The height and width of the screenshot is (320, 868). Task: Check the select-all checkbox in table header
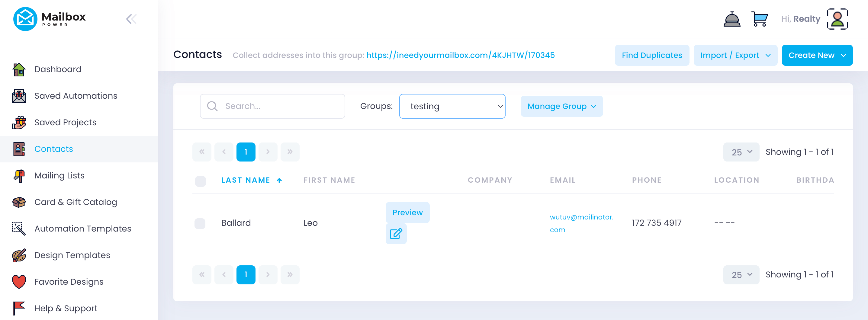point(201,181)
